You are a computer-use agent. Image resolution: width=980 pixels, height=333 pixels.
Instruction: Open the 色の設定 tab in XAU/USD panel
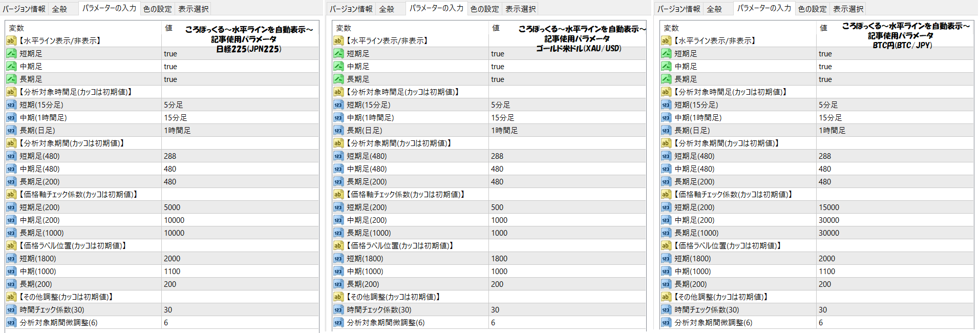pos(484,9)
